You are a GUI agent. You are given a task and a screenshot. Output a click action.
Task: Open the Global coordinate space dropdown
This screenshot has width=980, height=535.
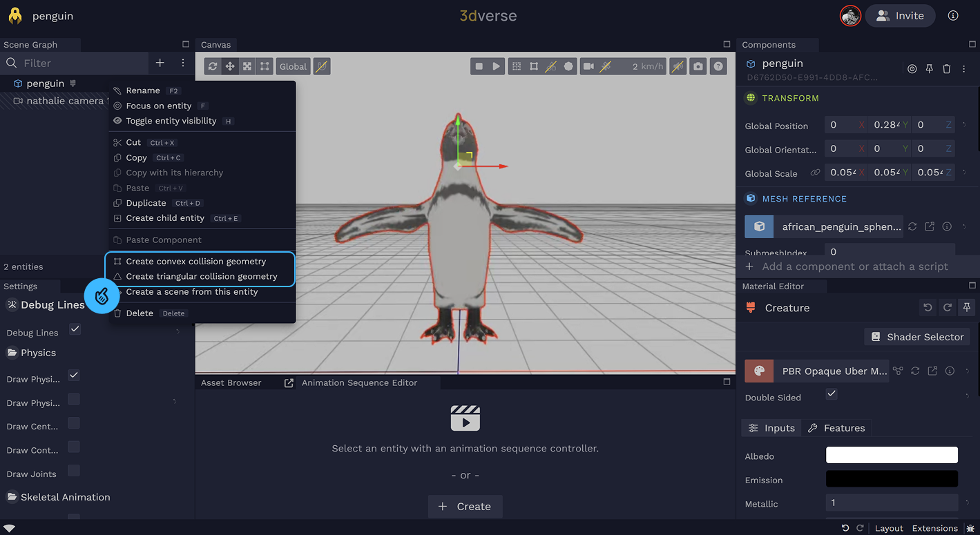click(x=293, y=66)
